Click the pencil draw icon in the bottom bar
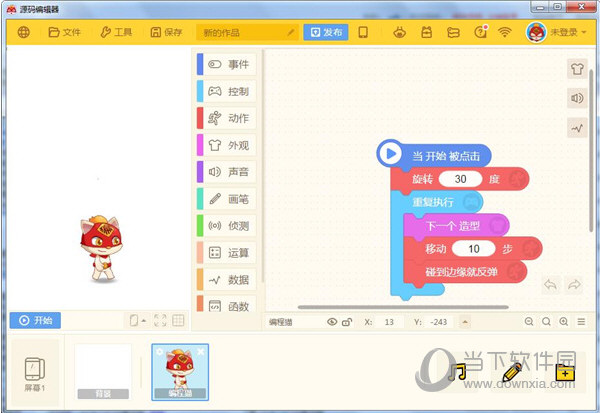The width and height of the screenshot is (600, 413). click(512, 372)
